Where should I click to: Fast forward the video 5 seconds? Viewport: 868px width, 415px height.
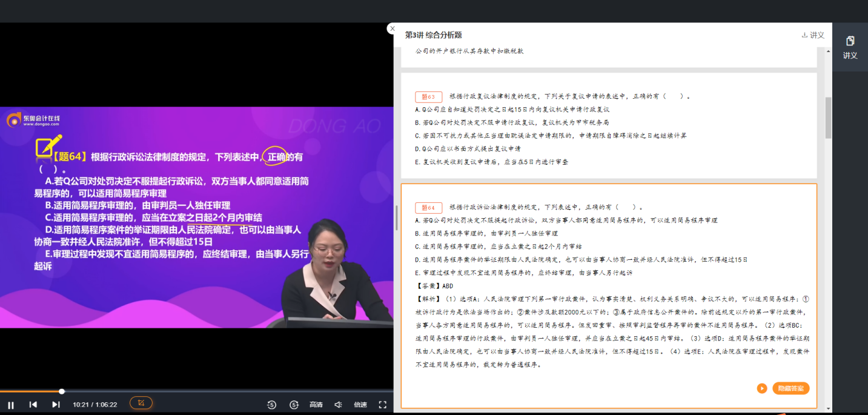(294, 404)
